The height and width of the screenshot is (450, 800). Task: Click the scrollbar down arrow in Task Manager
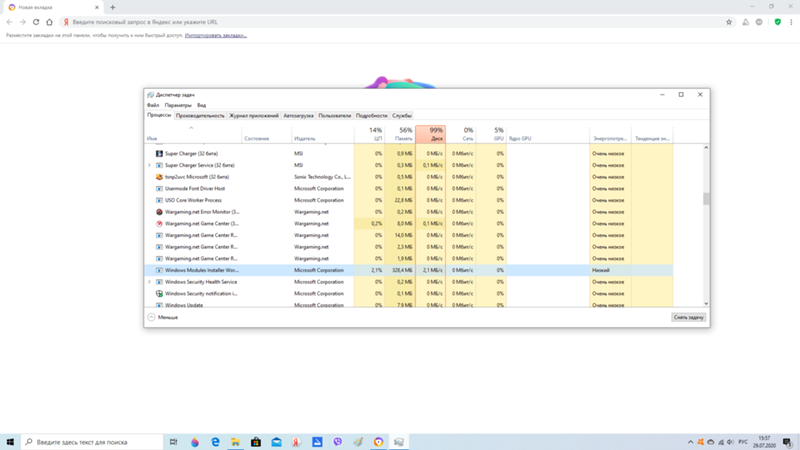[706, 304]
